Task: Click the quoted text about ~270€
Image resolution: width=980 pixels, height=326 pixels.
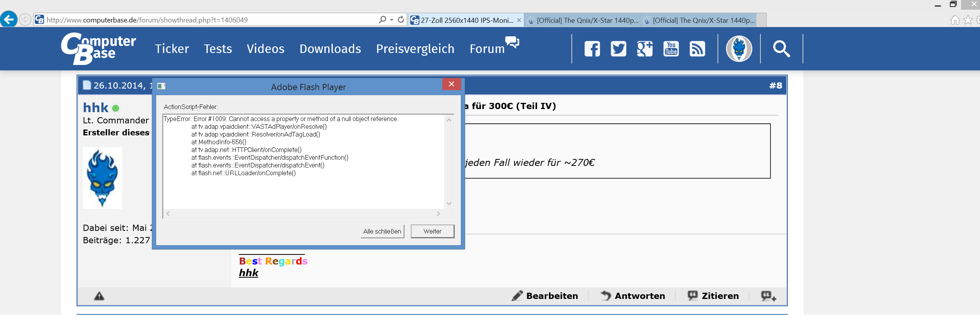Action: point(530,162)
